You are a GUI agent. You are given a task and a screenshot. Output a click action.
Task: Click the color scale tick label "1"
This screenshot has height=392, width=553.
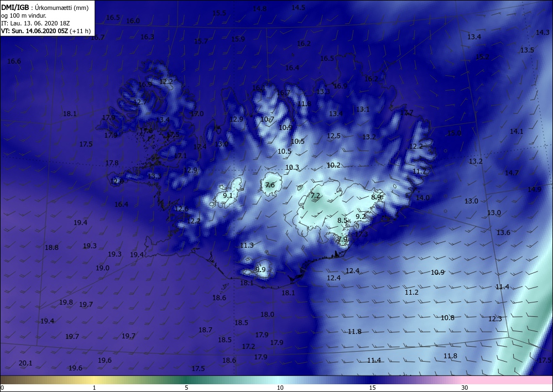pos(94,388)
